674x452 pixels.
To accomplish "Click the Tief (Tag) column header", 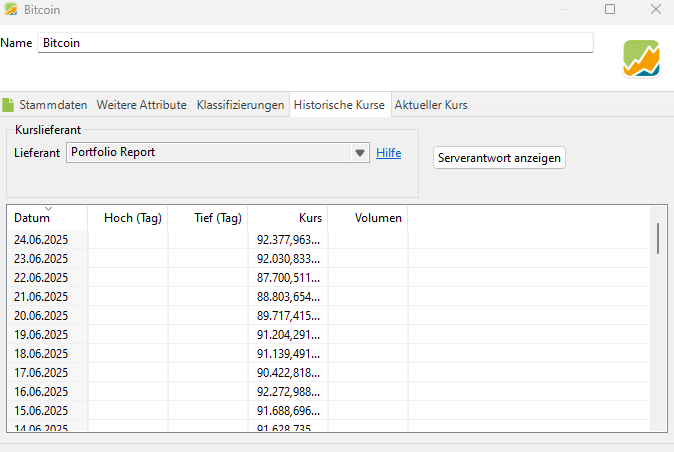I will (208, 217).
